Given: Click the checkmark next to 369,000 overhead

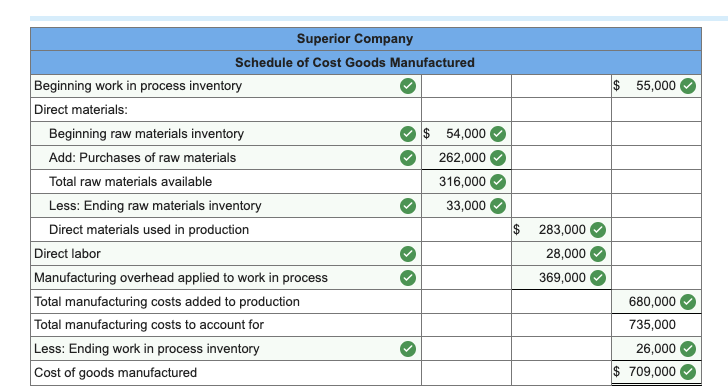Looking at the screenshot, I should coord(598,278).
